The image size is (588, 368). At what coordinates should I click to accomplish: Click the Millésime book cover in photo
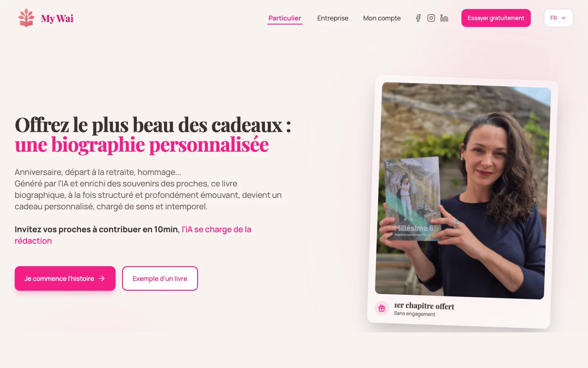pyautogui.click(x=412, y=199)
